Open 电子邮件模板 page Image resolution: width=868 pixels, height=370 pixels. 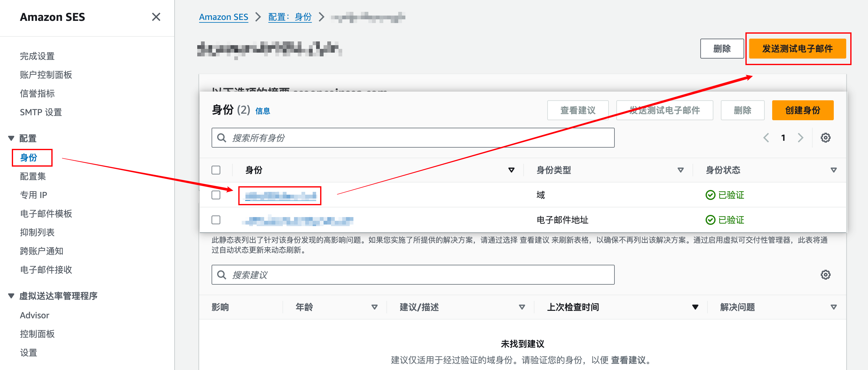46,214
